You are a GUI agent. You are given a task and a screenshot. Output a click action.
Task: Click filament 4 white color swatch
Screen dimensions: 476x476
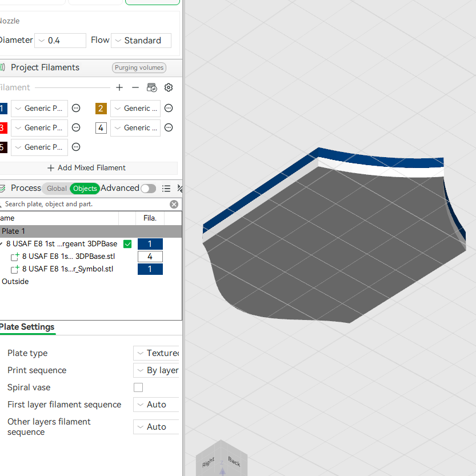tap(101, 128)
